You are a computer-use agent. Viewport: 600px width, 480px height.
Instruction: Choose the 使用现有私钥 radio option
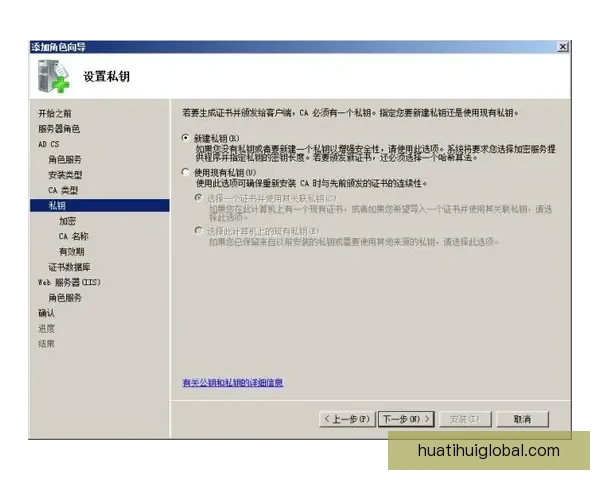186,172
